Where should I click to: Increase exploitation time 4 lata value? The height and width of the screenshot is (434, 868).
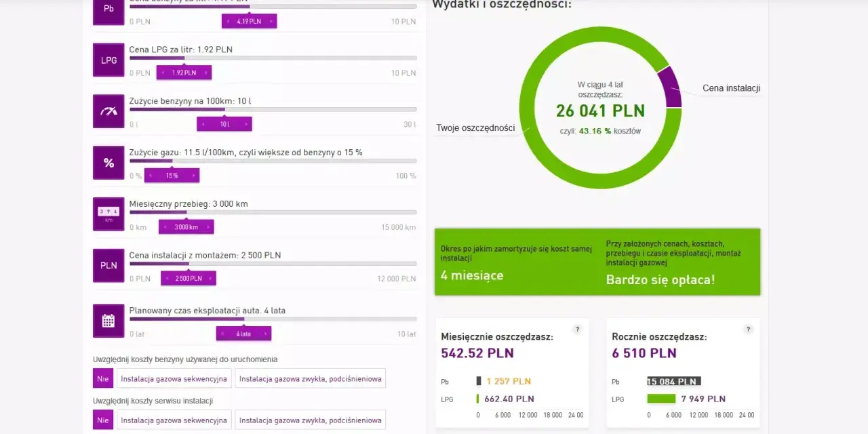(266, 334)
